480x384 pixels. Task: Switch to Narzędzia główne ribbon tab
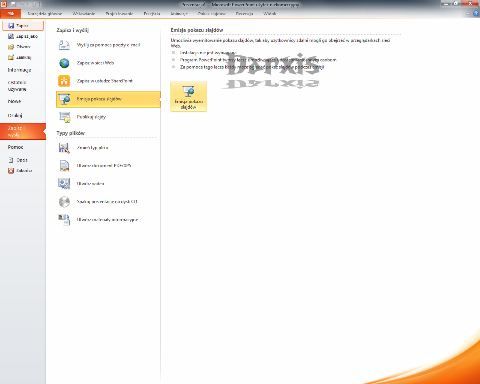pos(45,14)
